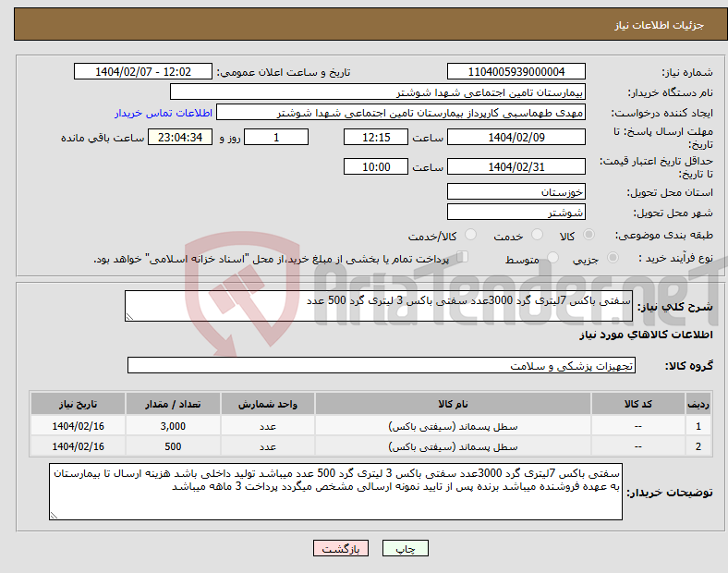Click the توضیحات خریدار notes textarea
Image resolution: width=728 pixels, height=573 pixels.
[335, 492]
